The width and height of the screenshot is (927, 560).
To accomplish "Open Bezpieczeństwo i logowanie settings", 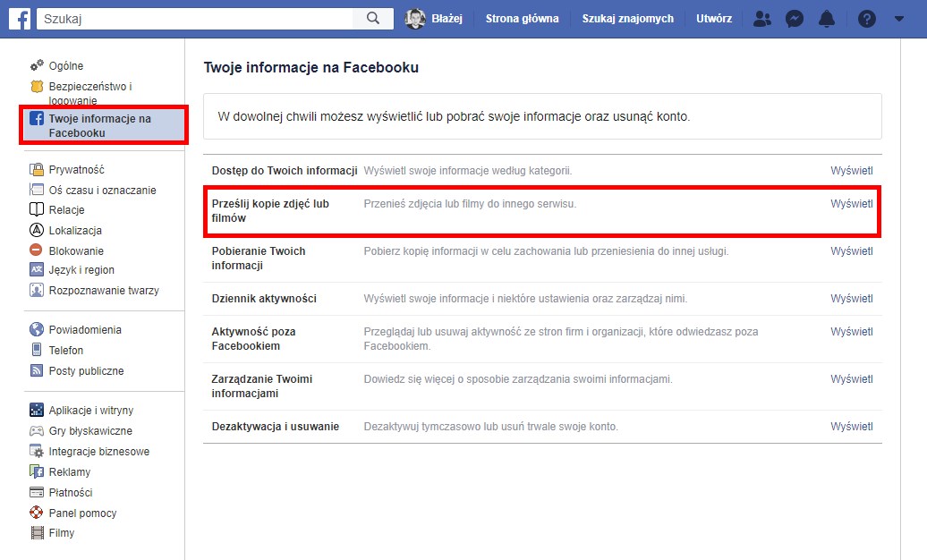I will [90, 93].
